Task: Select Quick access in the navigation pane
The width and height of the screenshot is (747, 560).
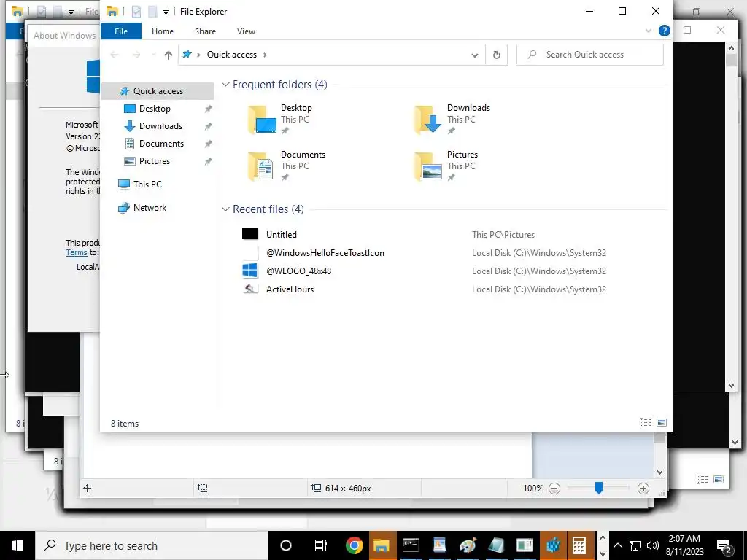Action: [x=158, y=91]
